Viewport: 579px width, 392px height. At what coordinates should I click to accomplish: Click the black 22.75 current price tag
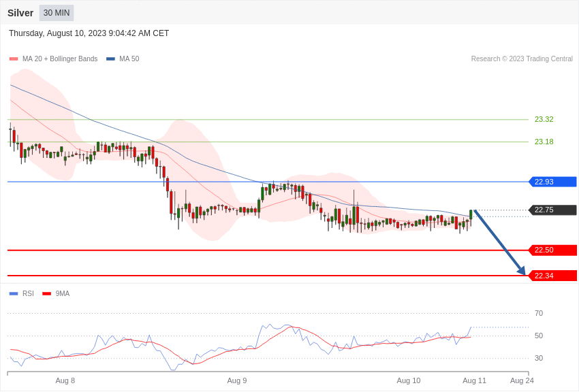553,210
